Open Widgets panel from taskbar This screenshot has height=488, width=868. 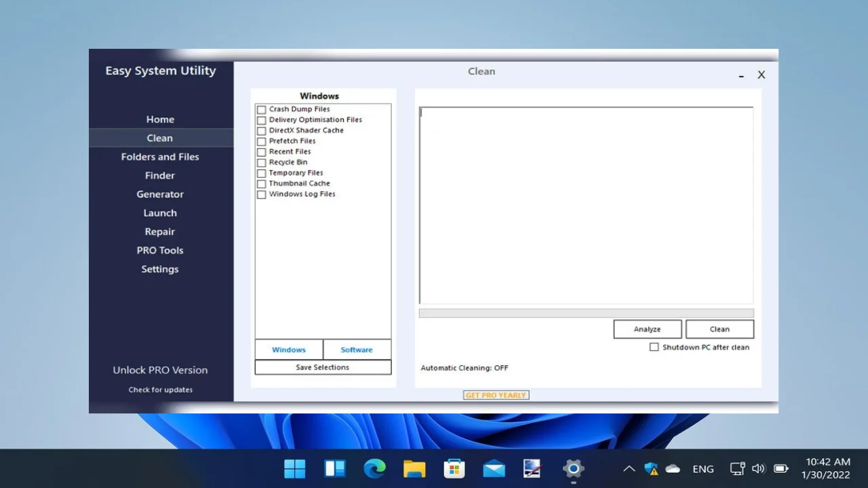click(x=334, y=468)
